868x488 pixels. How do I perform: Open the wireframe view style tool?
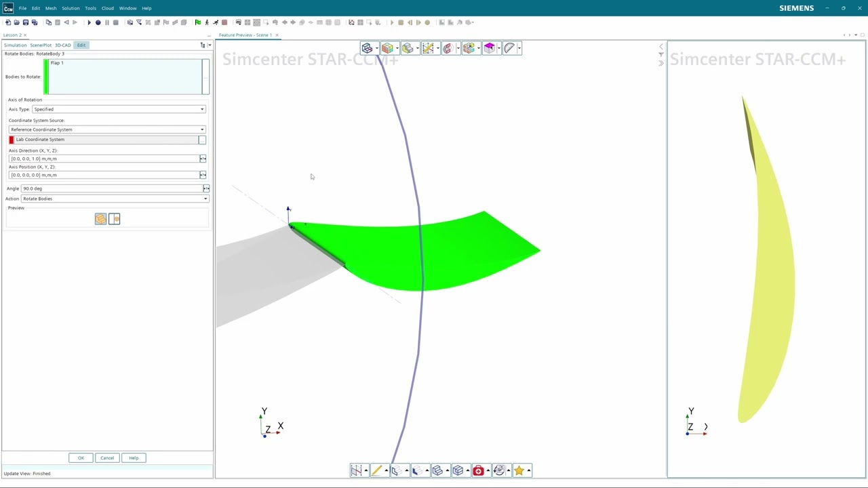pyautogui.click(x=367, y=48)
